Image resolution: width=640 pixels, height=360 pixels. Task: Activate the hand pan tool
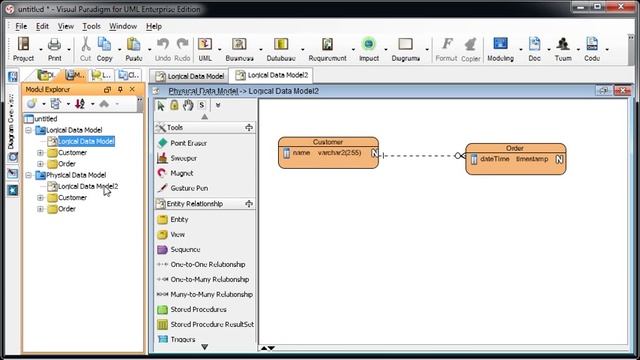coord(188,105)
